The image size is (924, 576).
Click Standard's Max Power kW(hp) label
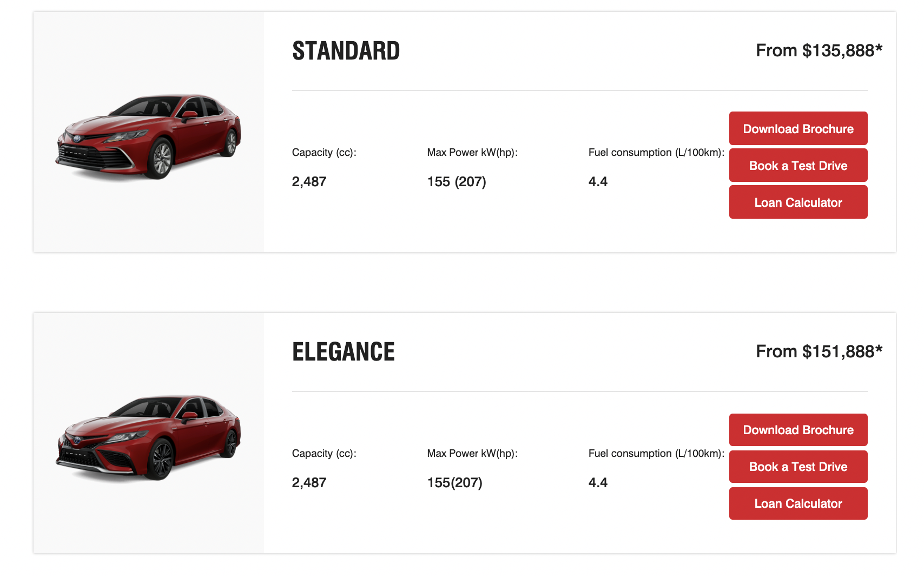(472, 153)
